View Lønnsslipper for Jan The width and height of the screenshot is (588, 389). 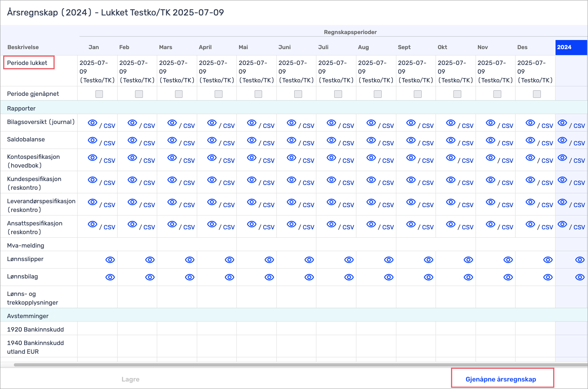pos(110,260)
